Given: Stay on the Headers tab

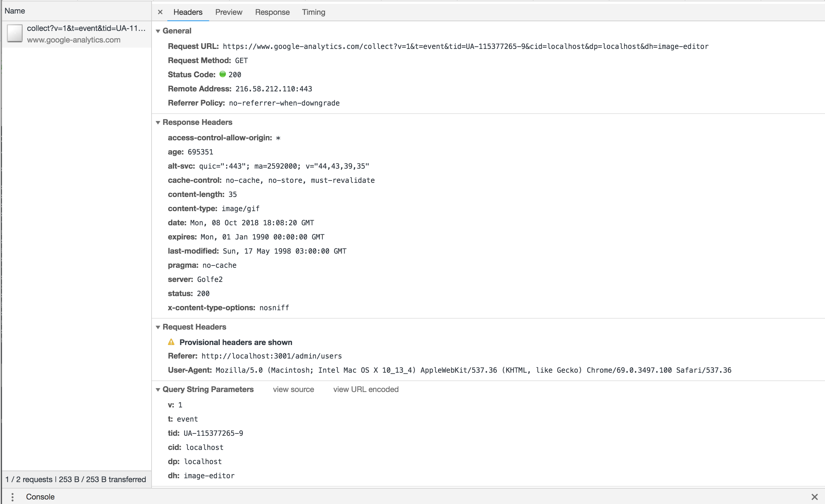Looking at the screenshot, I should [x=188, y=12].
